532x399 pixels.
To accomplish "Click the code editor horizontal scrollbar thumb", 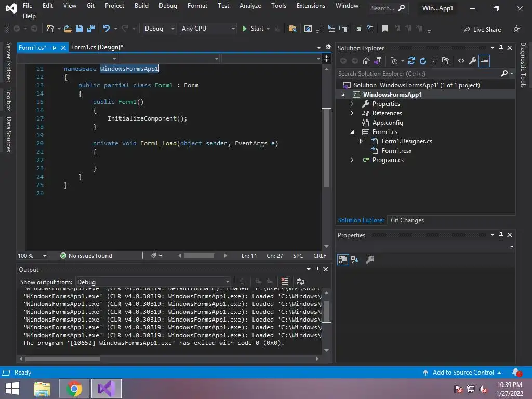I will (x=199, y=256).
